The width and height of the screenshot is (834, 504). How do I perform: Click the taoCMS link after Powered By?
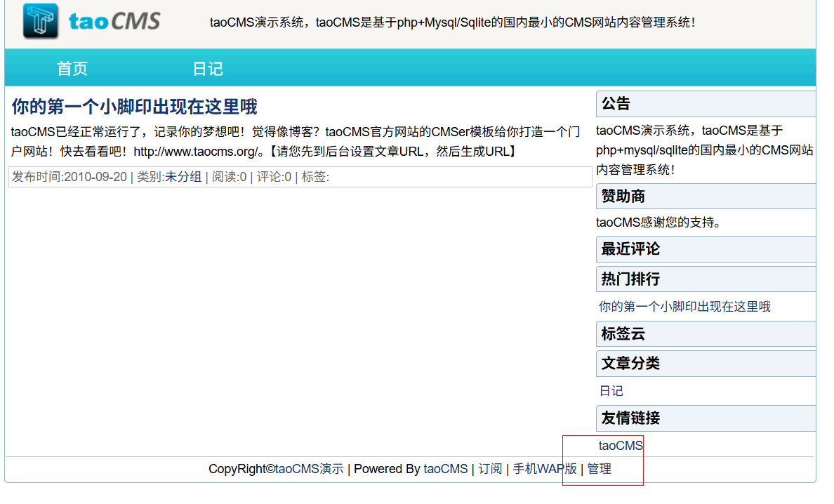point(445,469)
